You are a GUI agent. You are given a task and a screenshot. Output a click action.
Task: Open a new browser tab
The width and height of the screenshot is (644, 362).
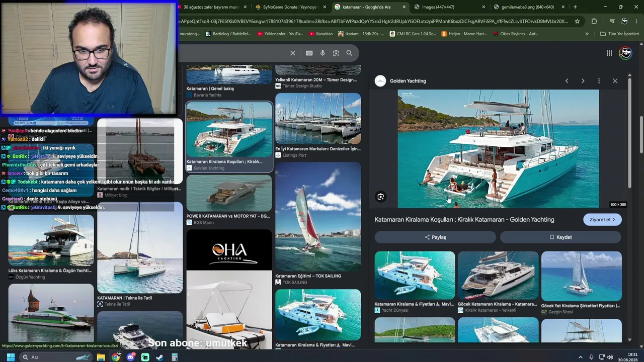(575, 7)
